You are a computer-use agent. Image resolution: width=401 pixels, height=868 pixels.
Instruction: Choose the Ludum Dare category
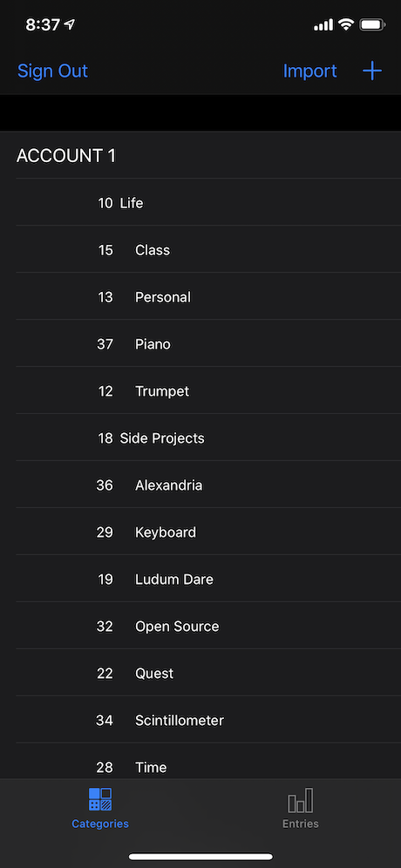tap(208, 580)
